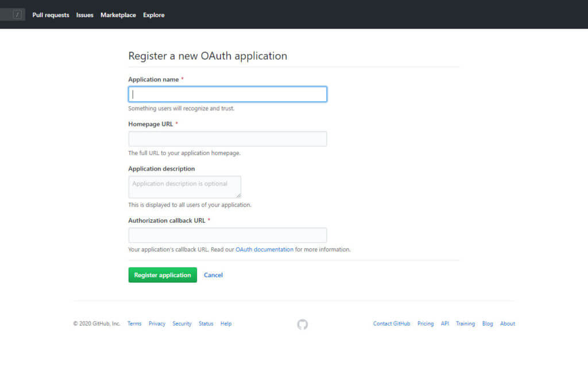Click Contact GitHub in the footer
This screenshot has height=375, width=588.
coord(392,324)
